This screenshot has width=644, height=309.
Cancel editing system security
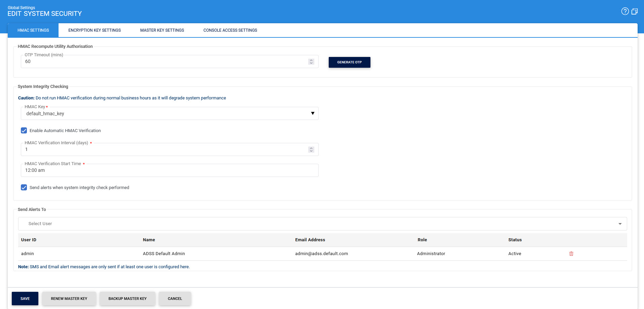[x=175, y=299]
